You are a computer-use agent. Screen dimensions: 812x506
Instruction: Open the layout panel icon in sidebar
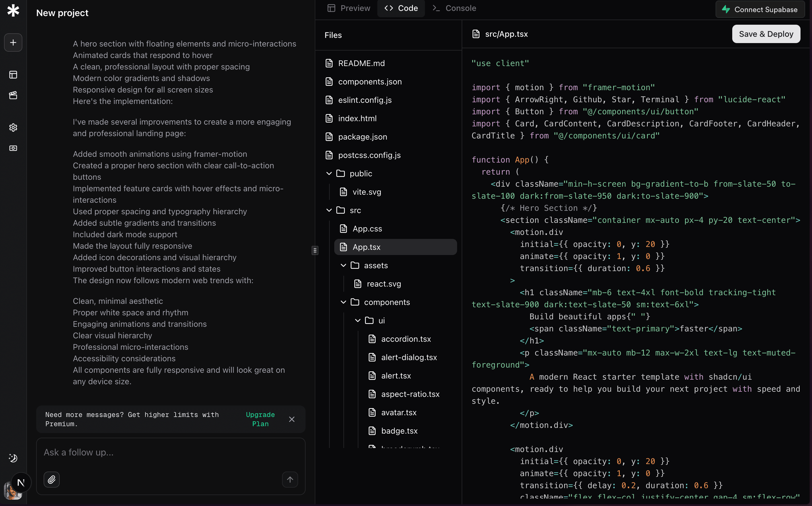tap(13, 75)
